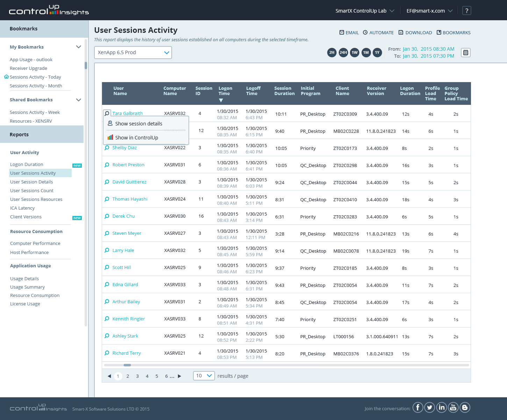Open the SmartX ControlUp Lab dropdown

pyautogui.click(x=365, y=11)
